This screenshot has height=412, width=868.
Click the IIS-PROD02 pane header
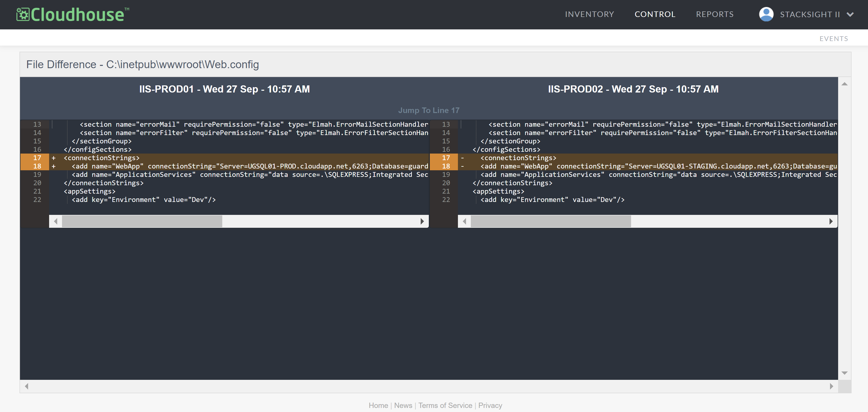633,89
